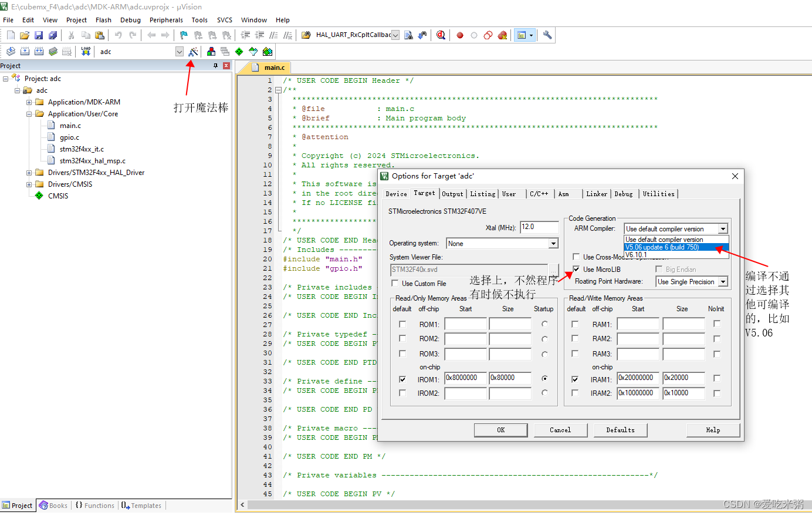Open Options for Target with the magic wand

tap(193, 51)
